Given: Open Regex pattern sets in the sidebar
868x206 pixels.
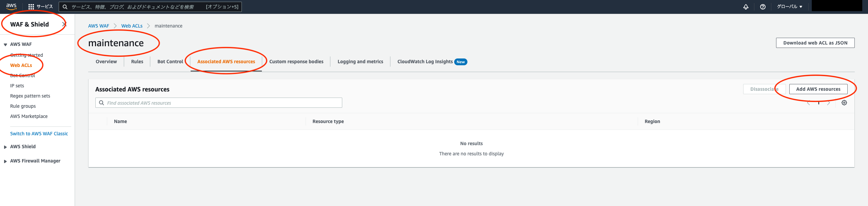Looking at the screenshot, I should pyautogui.click(x=30, y=96).
